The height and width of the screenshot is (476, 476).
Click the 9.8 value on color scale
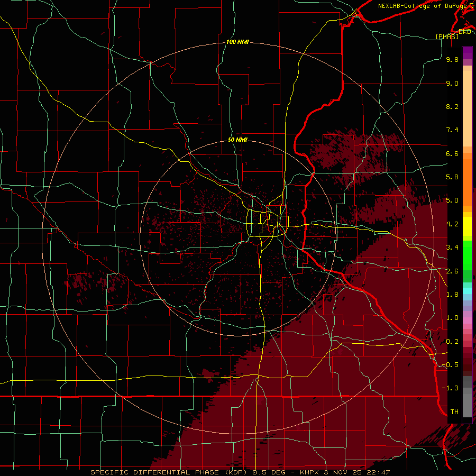pos(452,59)
